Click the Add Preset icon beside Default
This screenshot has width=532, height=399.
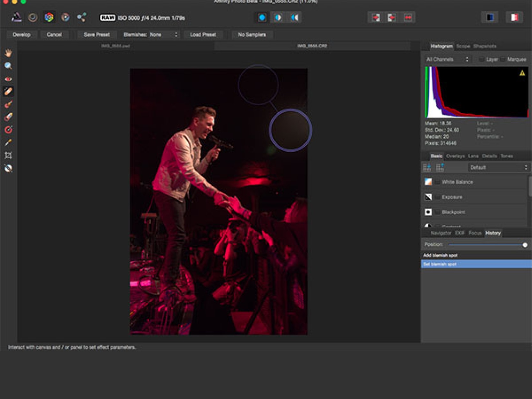pyautogui.click(x=427, y=167)
